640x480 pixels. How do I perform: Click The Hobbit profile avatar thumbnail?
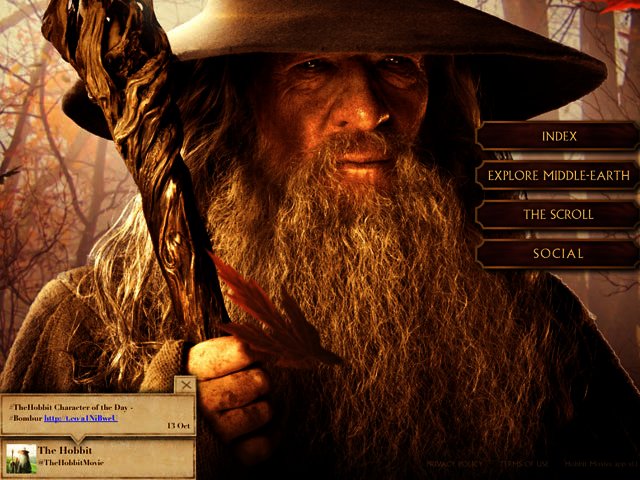tap(21, 458)
